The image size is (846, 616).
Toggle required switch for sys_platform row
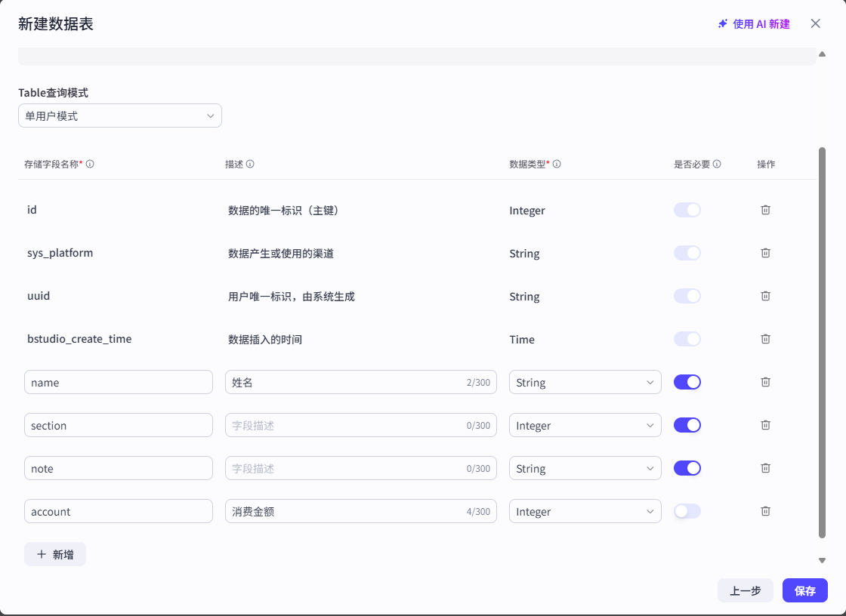click(x=687, y=253)
